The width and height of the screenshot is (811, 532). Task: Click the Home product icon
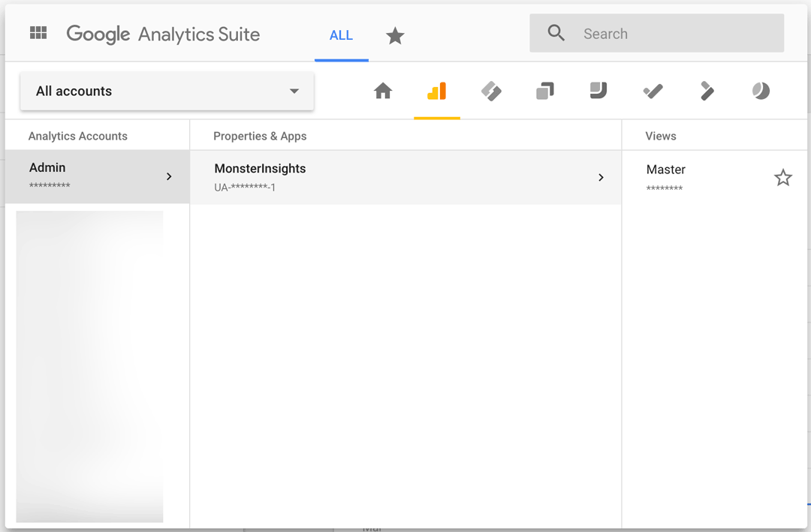tap(383, 92)
